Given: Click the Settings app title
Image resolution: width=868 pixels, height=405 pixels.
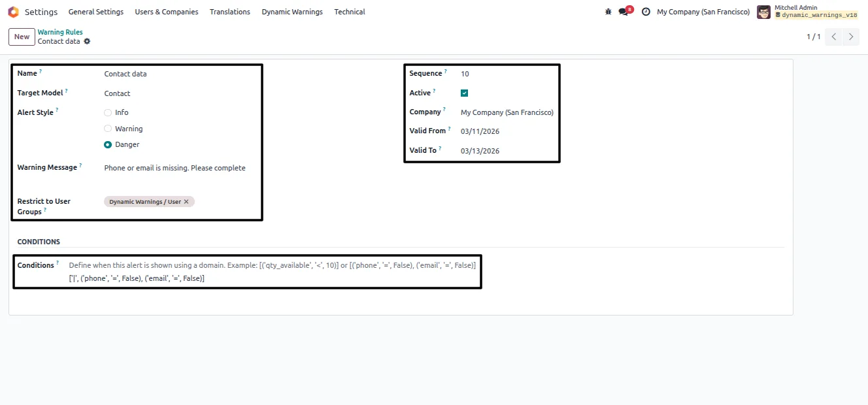Looking at the screenshot, I should [x=41, y=12].
